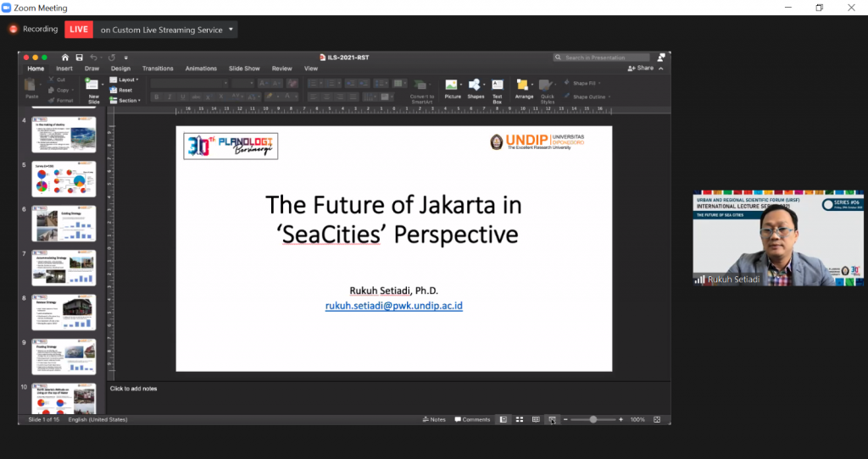Expand the Section dropdown
Screen dimensions: 868x459
129,100
